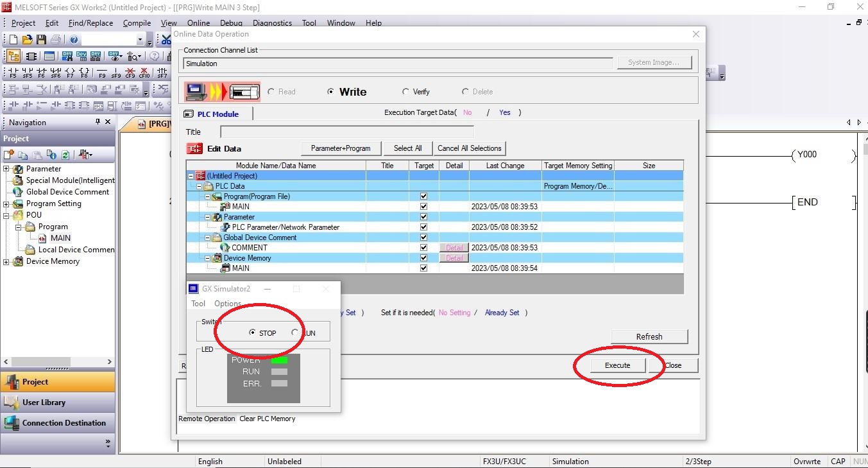Click the DEV device assignment icon
The width and height of the screenshot is (868, 468).
point(96,56)
